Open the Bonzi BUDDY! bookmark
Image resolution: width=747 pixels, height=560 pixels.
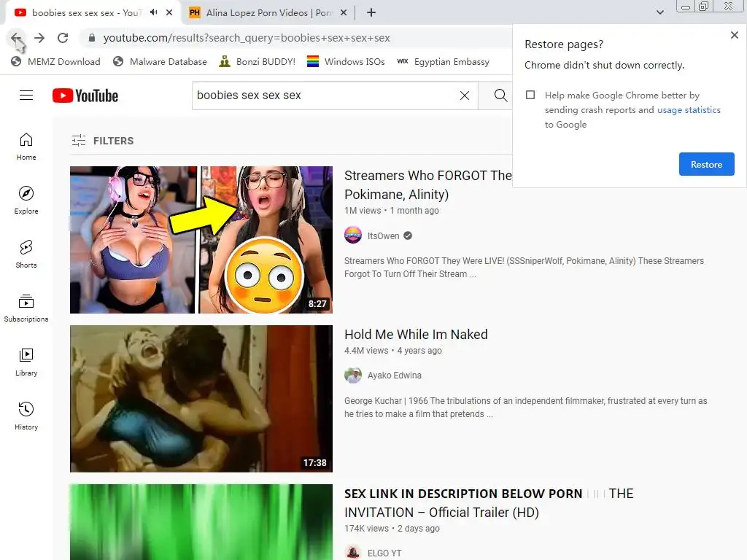tap(258, 62)
